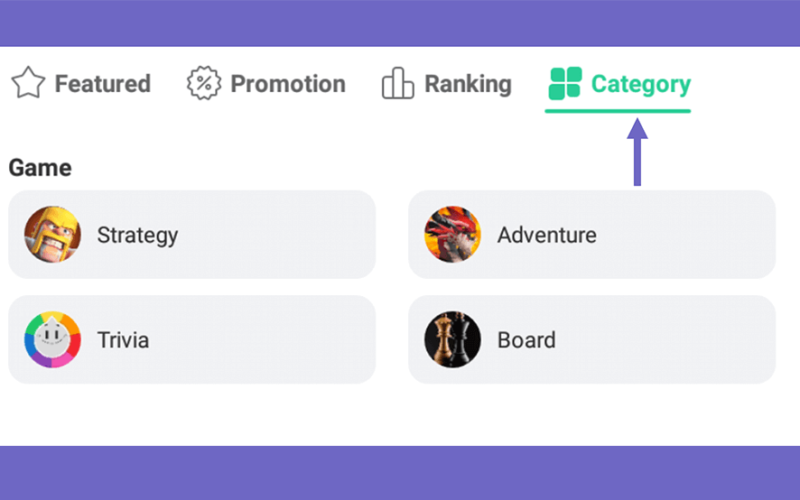Click the green underline below Category

click(x=618, y=111)
